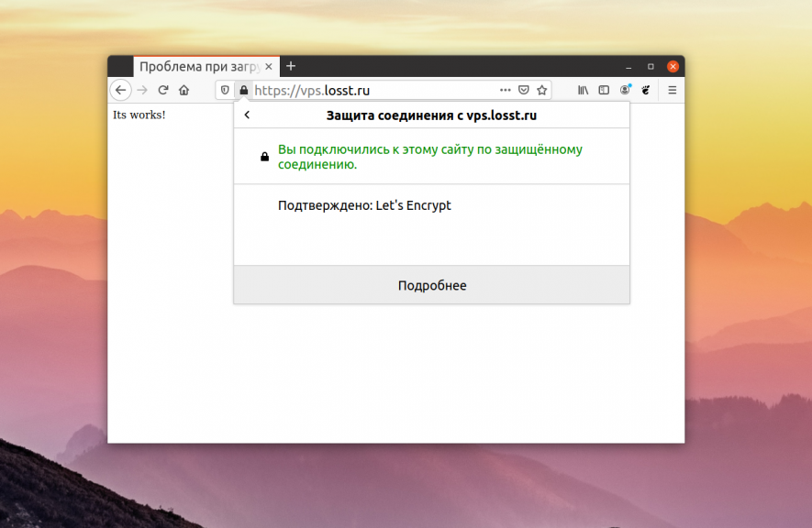The width and height of the screenshot is (812, 528).
Task: Toggle the sidebar view
Action: pos(604,90)
